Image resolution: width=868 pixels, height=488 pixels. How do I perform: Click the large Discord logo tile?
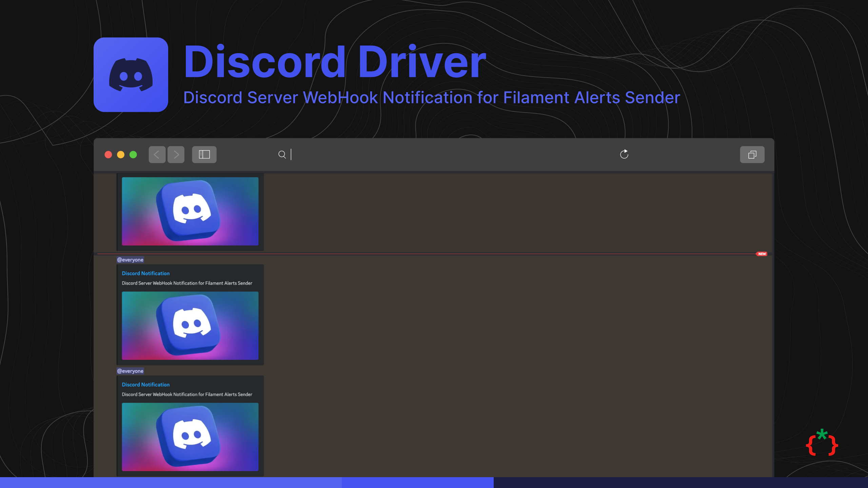[x=131, y=75]
